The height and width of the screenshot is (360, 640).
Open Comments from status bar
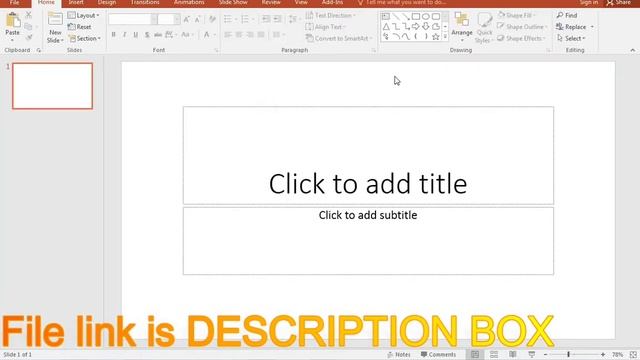tap(438, 354)
